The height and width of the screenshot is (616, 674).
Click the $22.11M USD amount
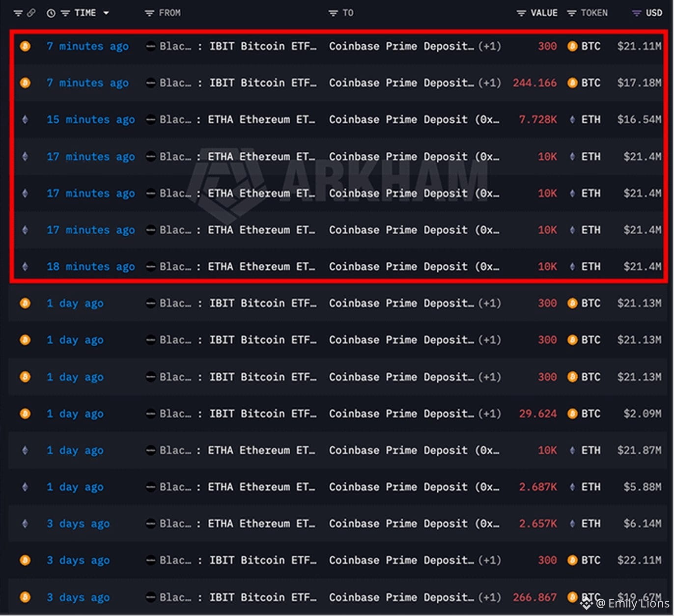(639, 560)
